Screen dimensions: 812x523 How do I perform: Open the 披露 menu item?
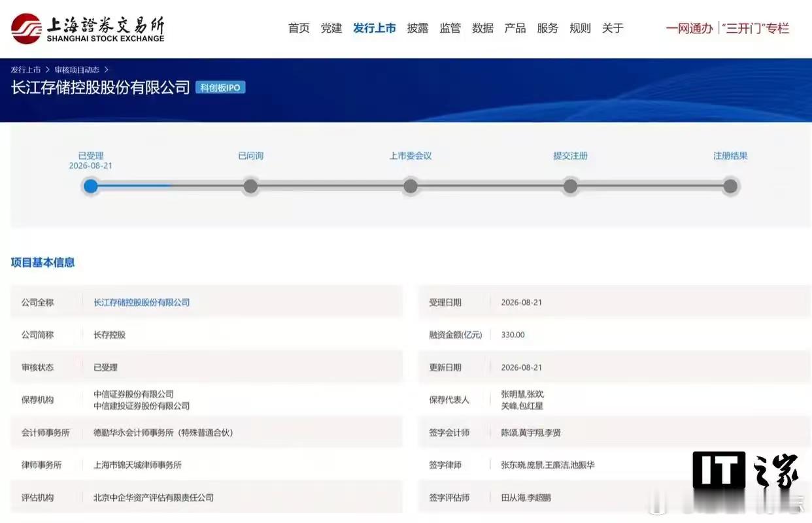point(418,28)
